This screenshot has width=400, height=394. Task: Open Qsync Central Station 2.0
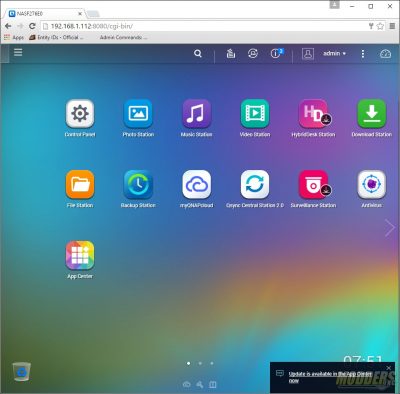[x=255, y=184]
